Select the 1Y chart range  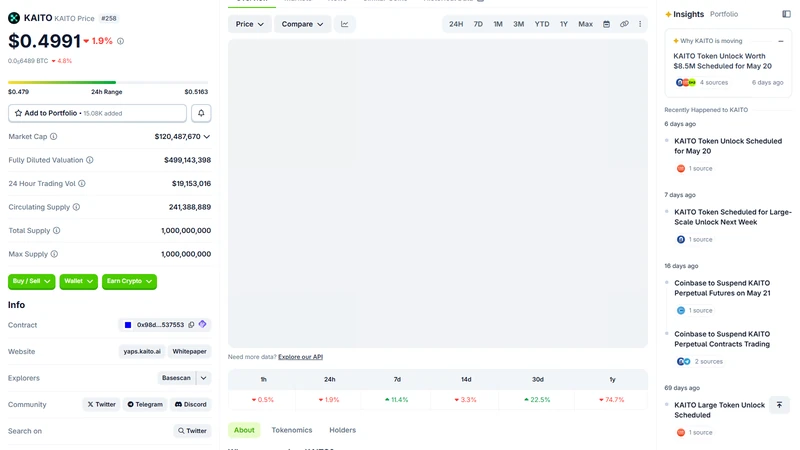click(x=564, y=24)
